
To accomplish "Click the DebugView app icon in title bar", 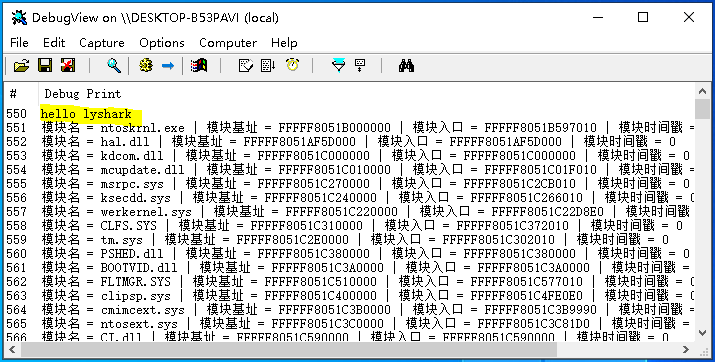I will [19, 18].
